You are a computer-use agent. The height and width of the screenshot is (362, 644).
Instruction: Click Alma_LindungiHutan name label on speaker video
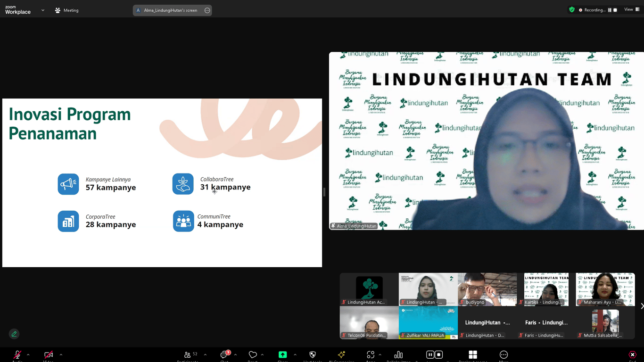point(354,226)
